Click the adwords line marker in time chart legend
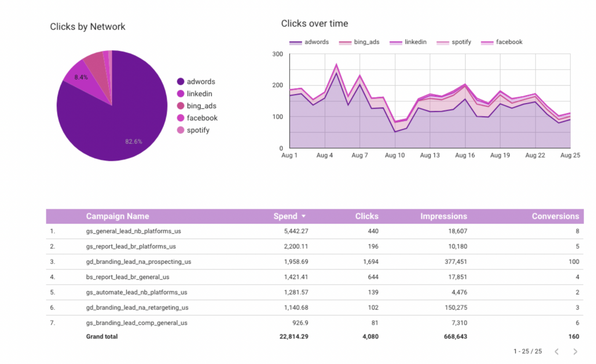 [295, 43]
